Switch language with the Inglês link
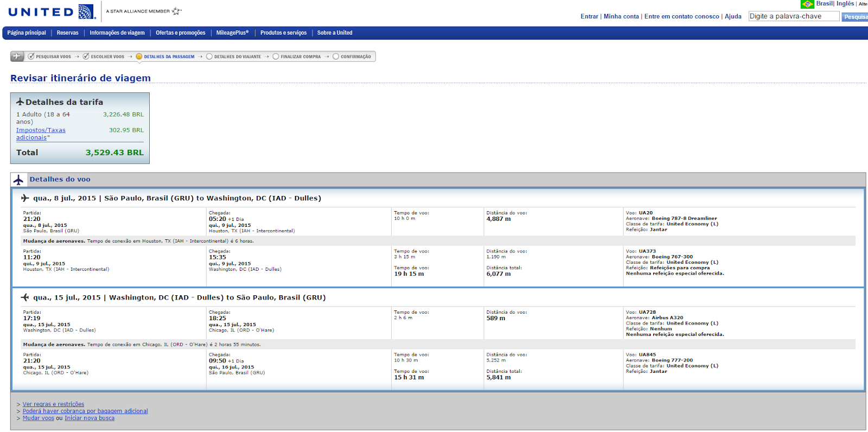 pos(845,4)
